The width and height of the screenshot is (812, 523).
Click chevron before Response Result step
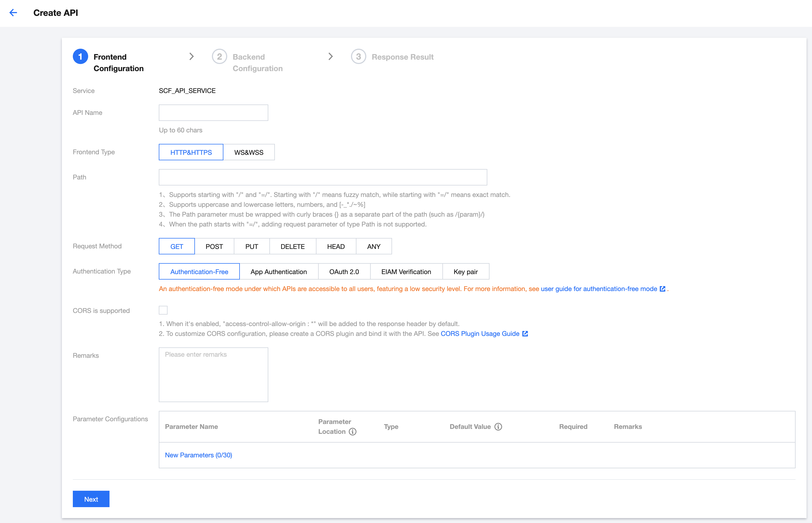331,56
